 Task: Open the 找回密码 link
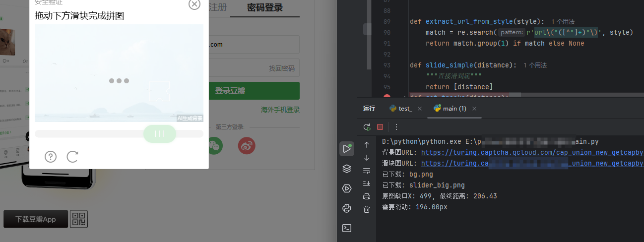point(282,68)
